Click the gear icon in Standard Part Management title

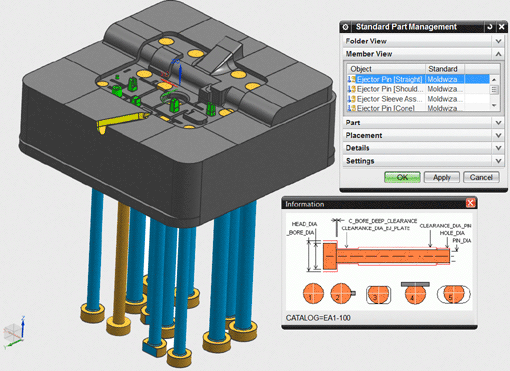coord(346,27)
